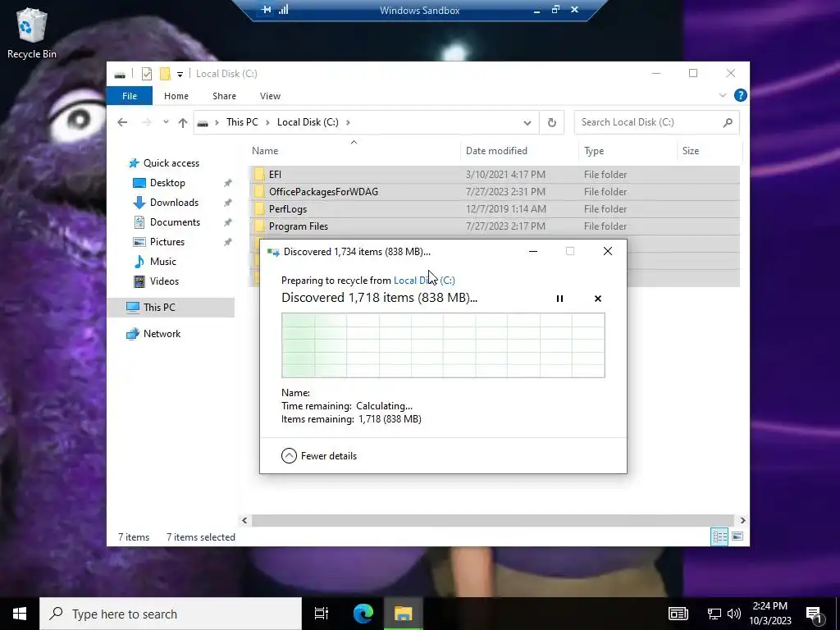The height and width of the screenshot is (630, 840).
Task: Unpin Pictures using its pin icon
Action: (228, 242)
